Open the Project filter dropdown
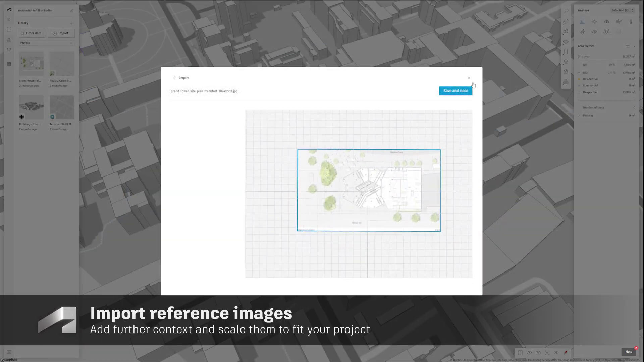 [46, 43]
